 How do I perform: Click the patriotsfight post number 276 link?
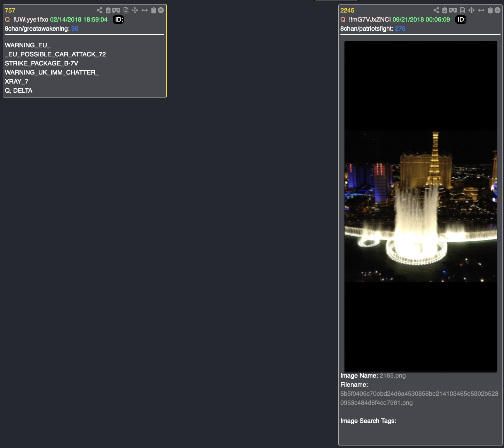[400, 29]
